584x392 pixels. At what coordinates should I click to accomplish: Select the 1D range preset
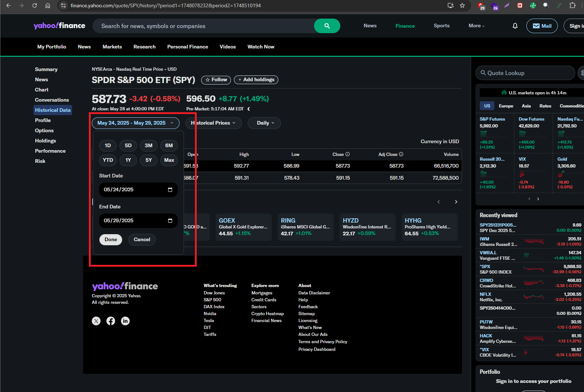pos(108,146)
